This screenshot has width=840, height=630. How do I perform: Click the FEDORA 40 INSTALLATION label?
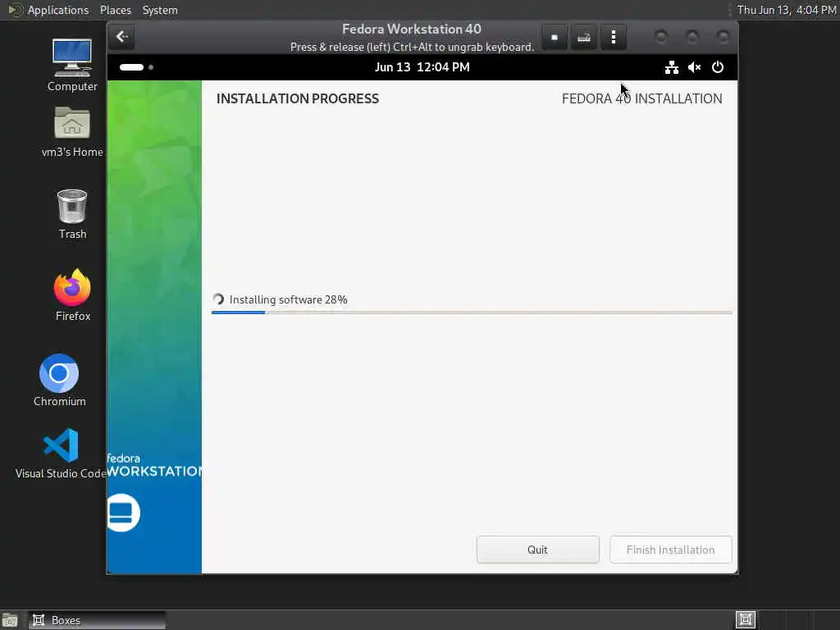click(x=641, y=98)
